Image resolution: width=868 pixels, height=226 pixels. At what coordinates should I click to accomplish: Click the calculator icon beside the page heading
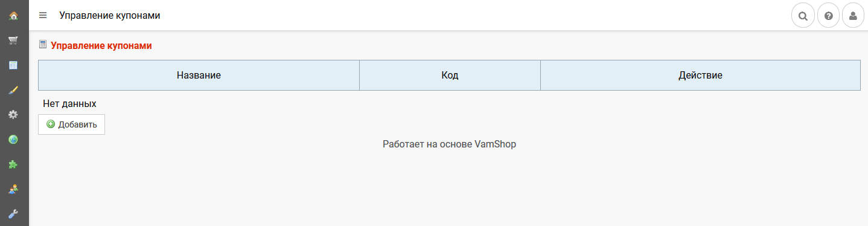click(43, 44)
